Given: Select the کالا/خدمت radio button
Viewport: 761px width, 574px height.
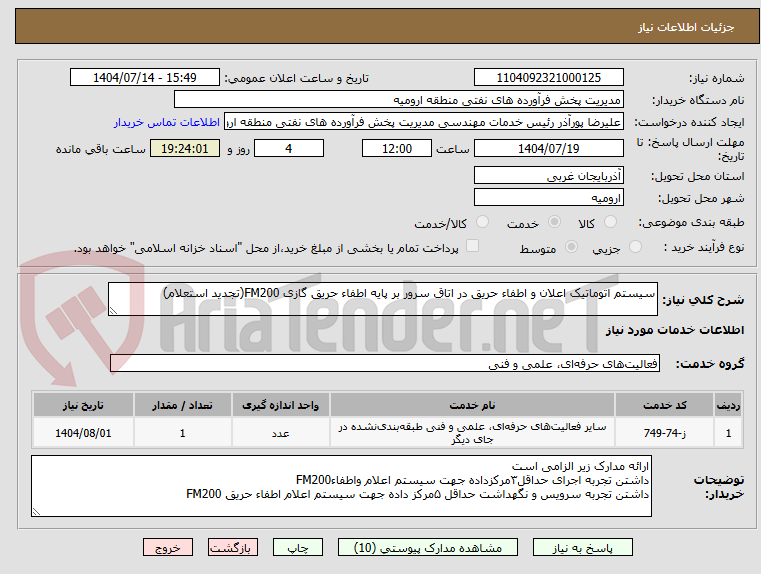Looking at the screenshot, I should click(482, 222).
